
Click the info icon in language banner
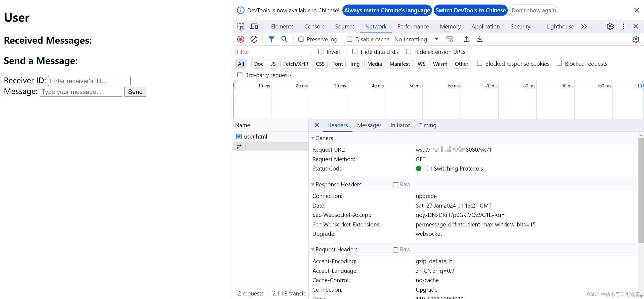241,10
